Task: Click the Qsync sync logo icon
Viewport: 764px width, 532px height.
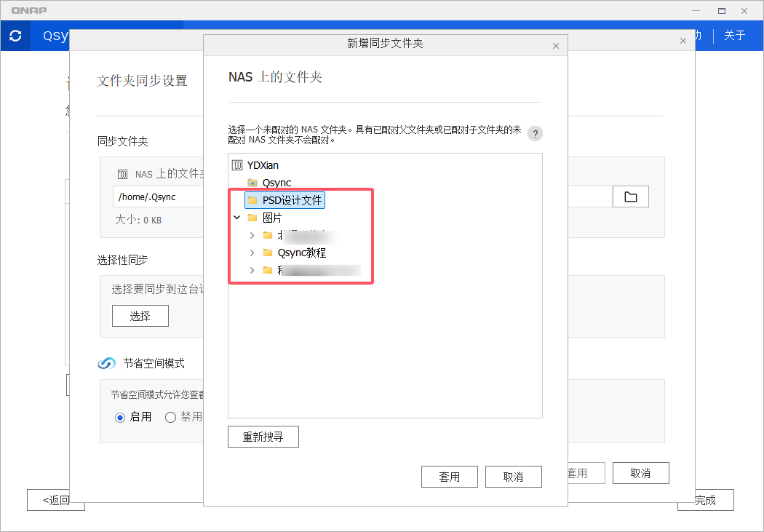Action: tap(15, 36)
